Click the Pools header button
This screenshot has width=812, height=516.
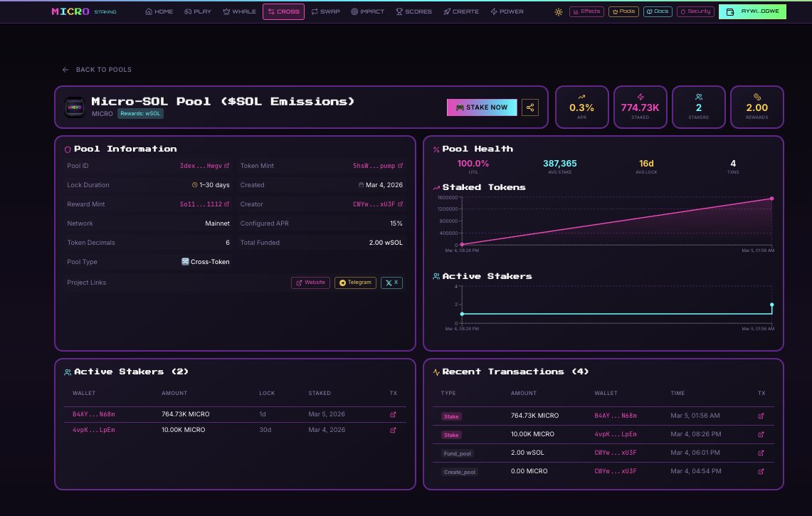click(x=623, y=11)
